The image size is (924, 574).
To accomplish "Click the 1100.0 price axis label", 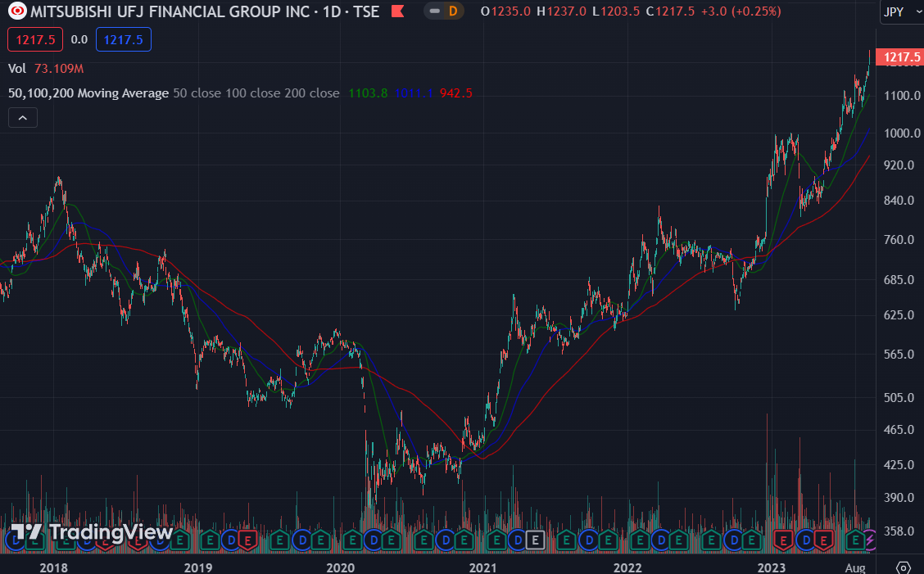I will pos(902,96).
